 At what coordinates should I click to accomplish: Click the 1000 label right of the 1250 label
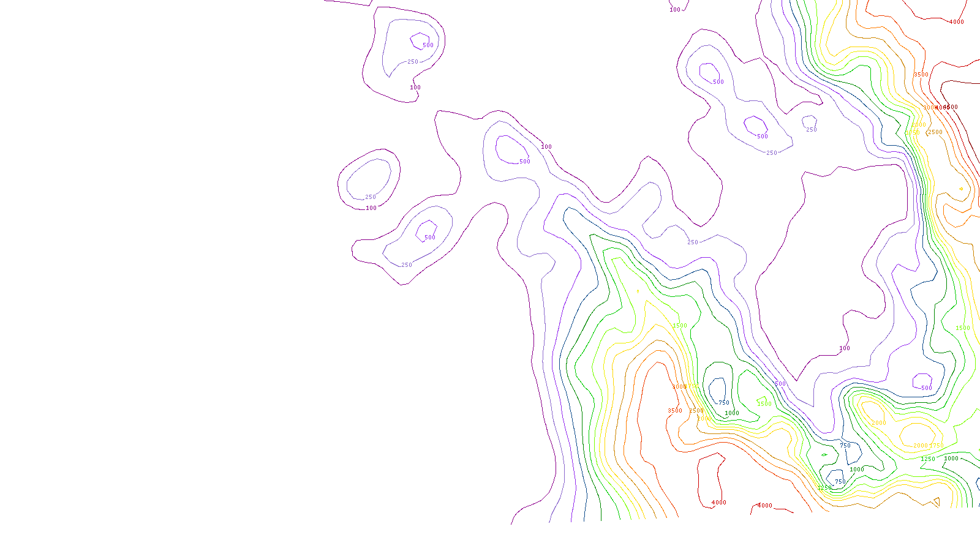pos(951,459)
